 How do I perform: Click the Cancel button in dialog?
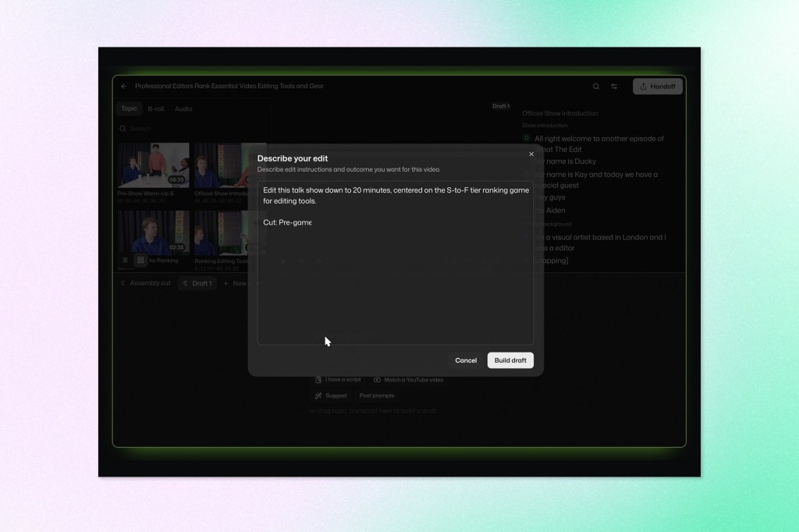point(466,360)
